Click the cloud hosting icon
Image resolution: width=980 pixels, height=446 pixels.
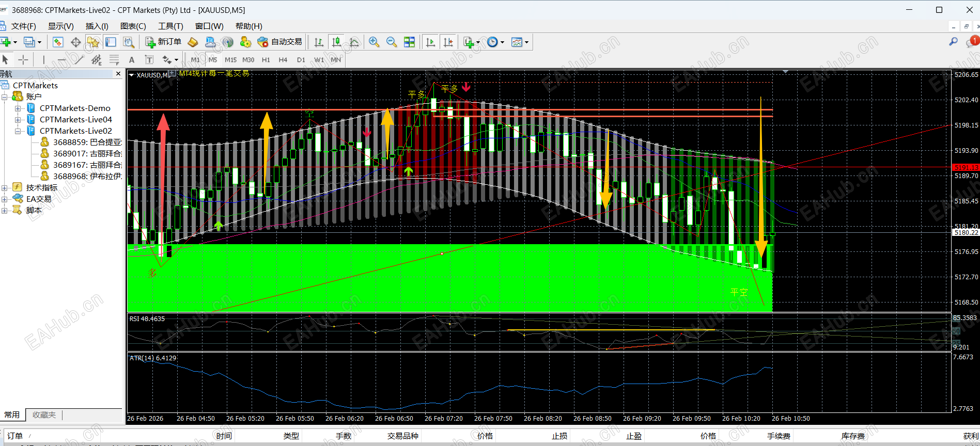point(210,42)
